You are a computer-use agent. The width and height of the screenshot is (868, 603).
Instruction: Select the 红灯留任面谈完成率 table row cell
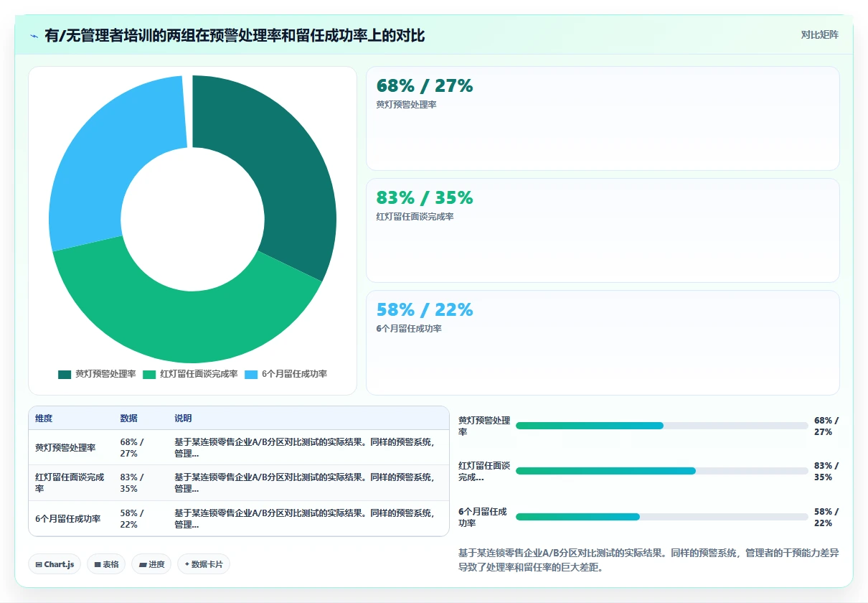coord(71,483)
